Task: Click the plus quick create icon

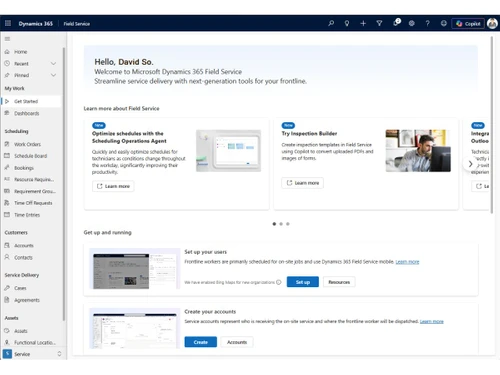Action: 363,23
